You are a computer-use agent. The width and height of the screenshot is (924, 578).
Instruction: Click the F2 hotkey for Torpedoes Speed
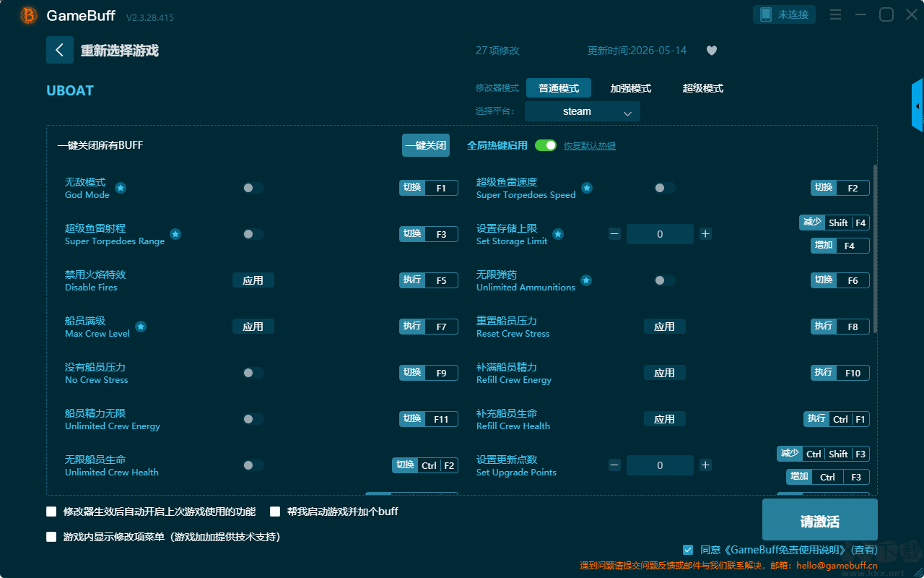pos(840,188)
